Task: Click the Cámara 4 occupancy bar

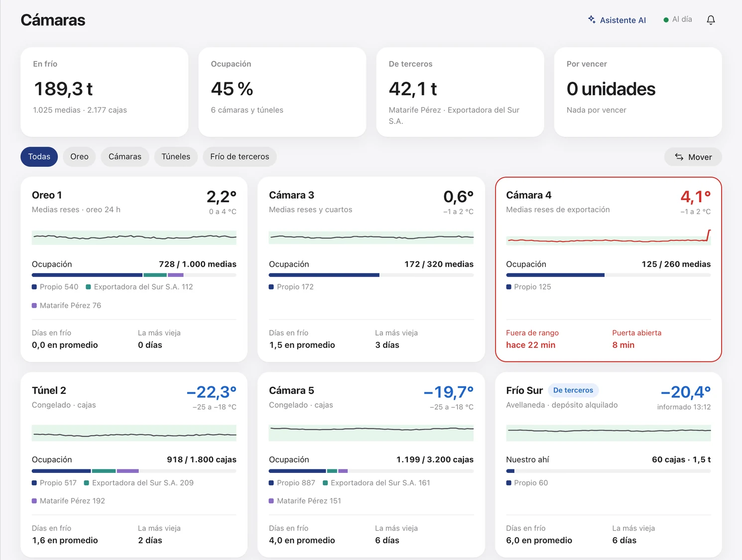Action: [609, 275]
